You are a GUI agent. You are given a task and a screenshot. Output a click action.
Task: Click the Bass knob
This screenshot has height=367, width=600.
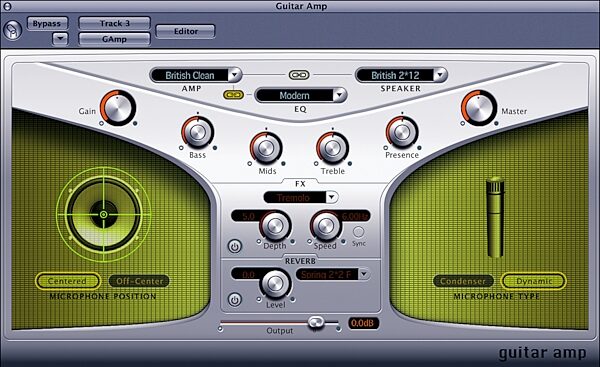coord(197,132)
